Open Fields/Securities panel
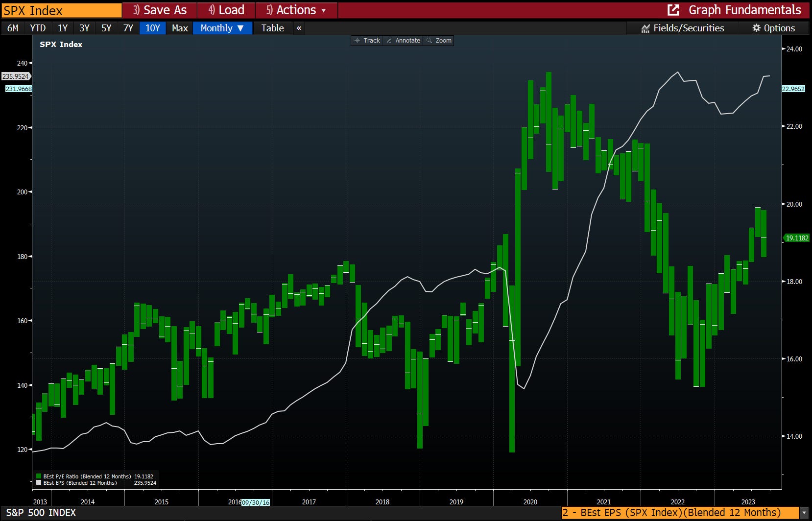812x521 pixels. tap(682, 28)
